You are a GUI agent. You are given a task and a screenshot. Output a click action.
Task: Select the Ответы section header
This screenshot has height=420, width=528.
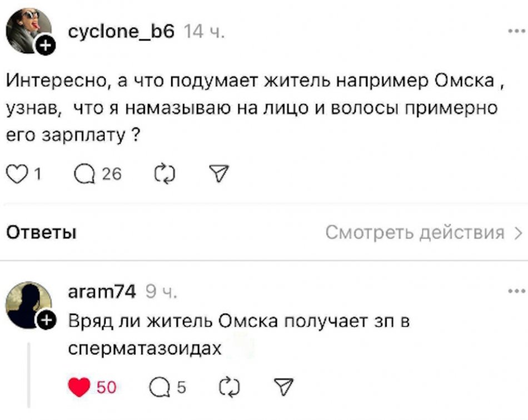tap(41, 232)
